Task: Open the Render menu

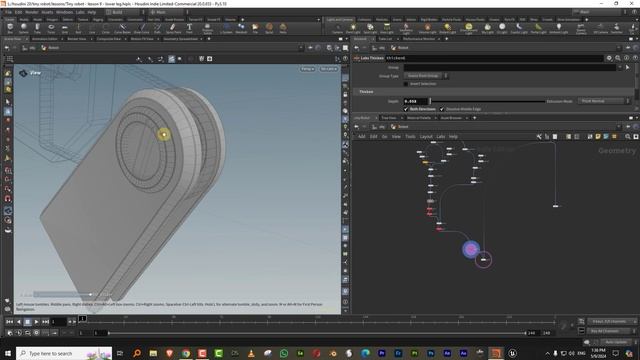Action: [31, 12]
